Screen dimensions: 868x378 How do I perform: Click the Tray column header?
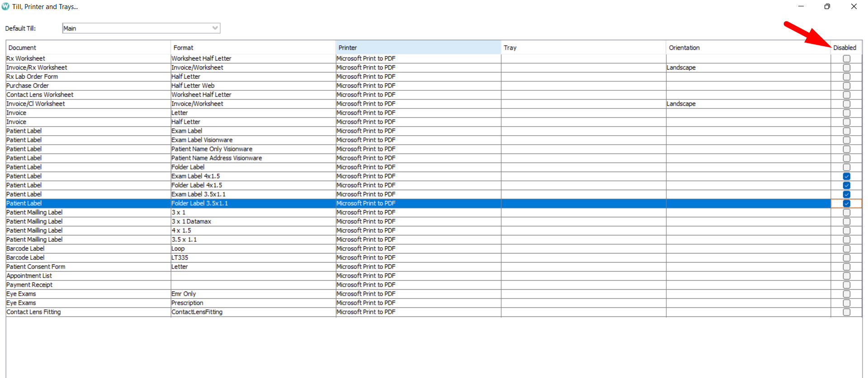(583, 48)
